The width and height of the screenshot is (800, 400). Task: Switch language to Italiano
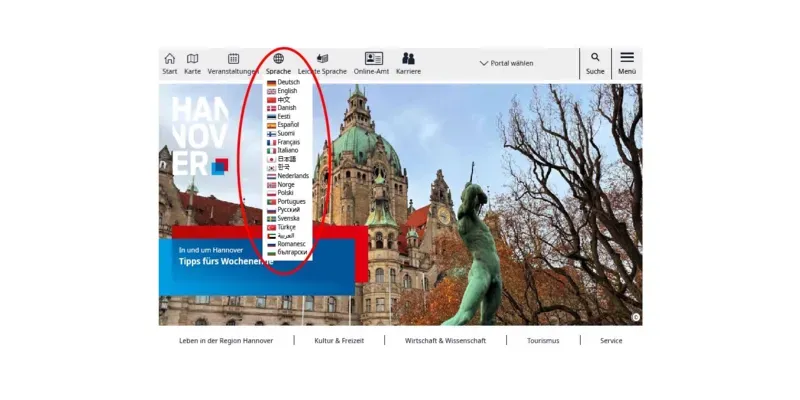coord(283,151)
